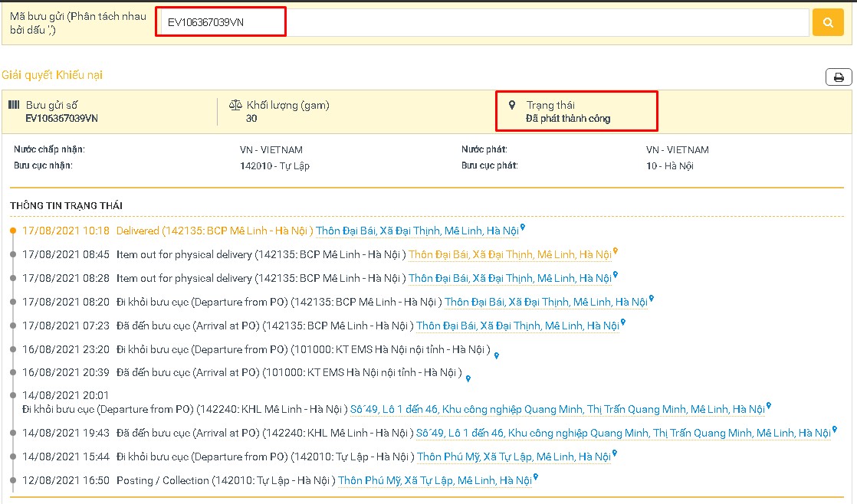Click the printer icon button
857x504 pixels.
pos(839,77)
